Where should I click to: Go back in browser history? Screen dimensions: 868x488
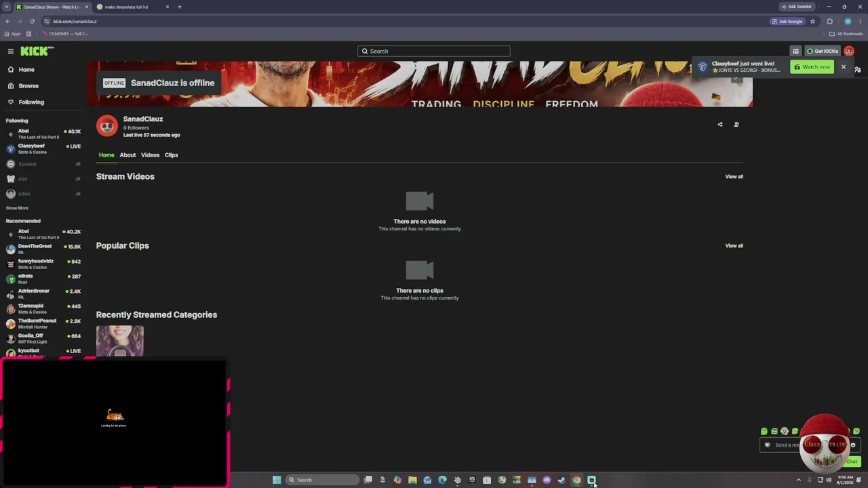click(x=7, y=21)
